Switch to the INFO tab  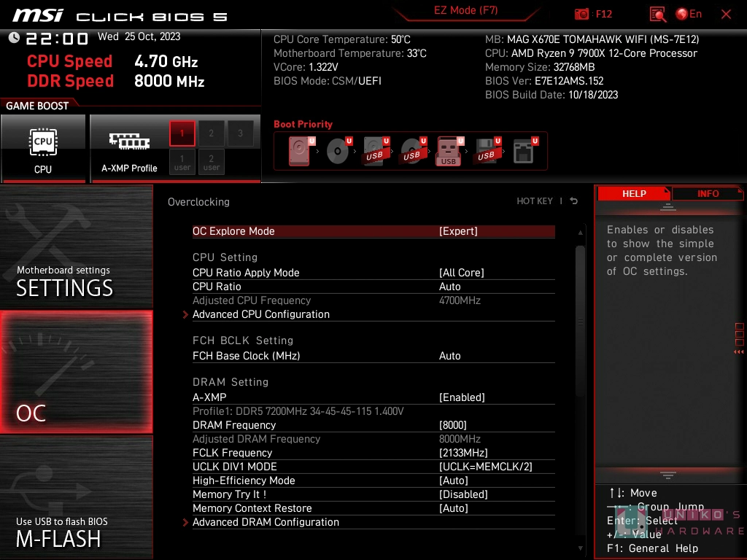point(708,194)
